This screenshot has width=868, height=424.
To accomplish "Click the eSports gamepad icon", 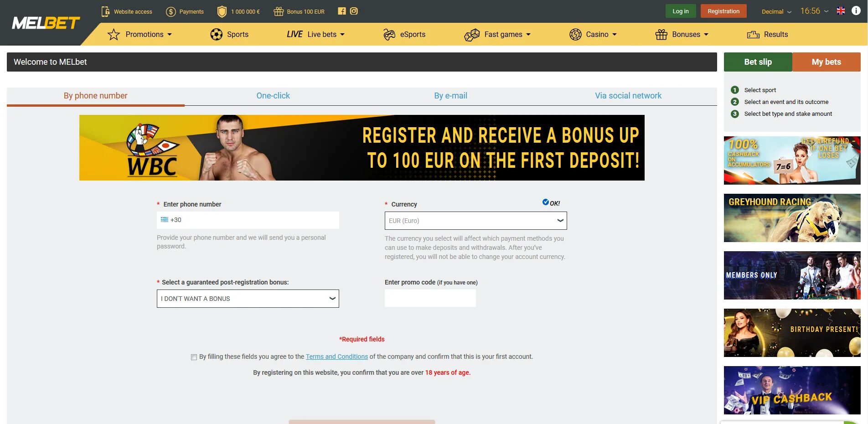I will click(x=389, y=34).
